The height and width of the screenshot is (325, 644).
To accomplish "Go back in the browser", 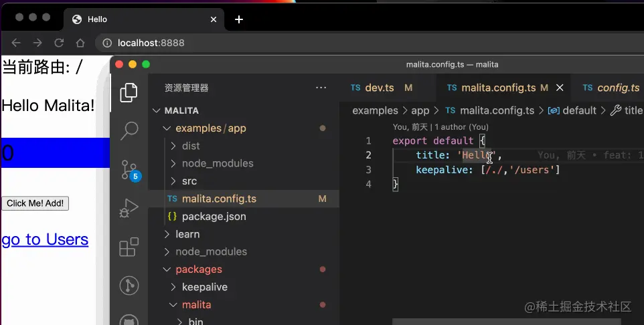I will coord(16,43).
